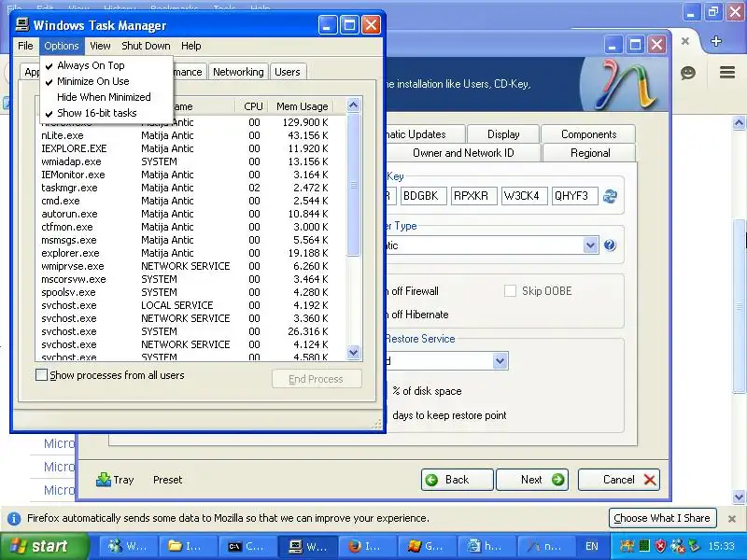This screenshot has width=747, height=560.
Task: Select the wmiprvse.exe process row
Action: pyautogui.click(x=190, y=266)
